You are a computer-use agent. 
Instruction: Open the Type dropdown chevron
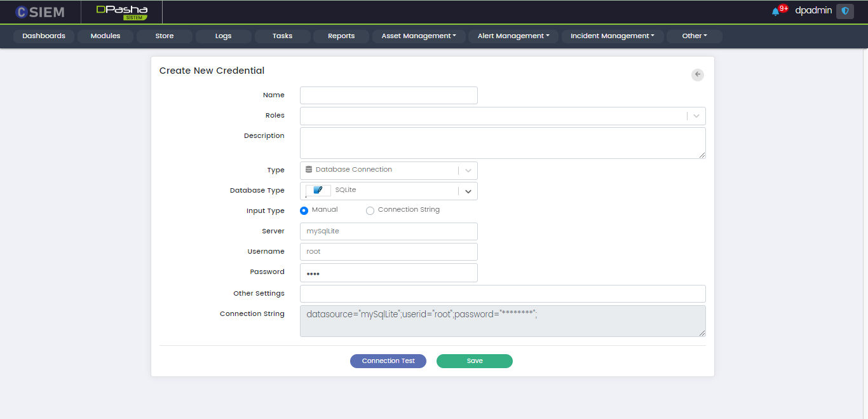[x=468, y=170]
